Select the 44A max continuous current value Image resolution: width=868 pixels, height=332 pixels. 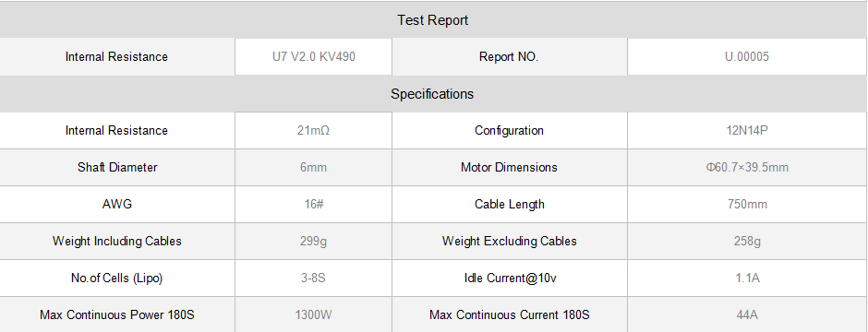(x=747, y=314)
